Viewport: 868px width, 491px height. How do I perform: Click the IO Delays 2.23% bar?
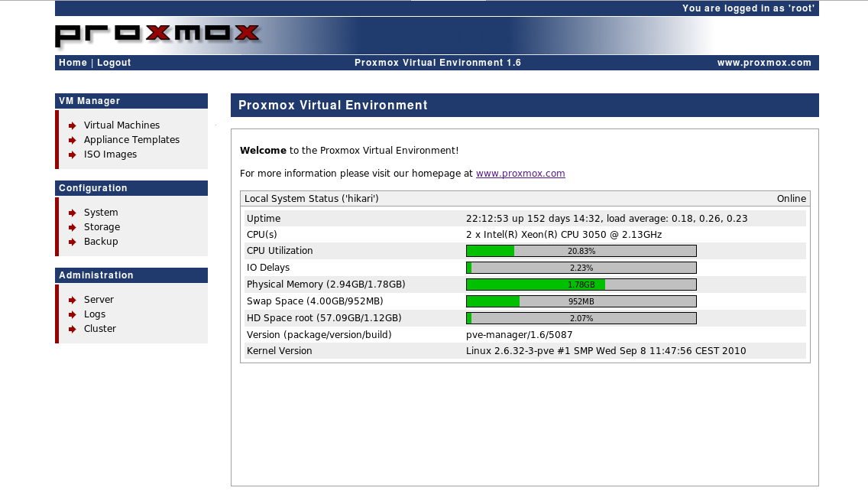pyautogui.click(x=581, y=268)
